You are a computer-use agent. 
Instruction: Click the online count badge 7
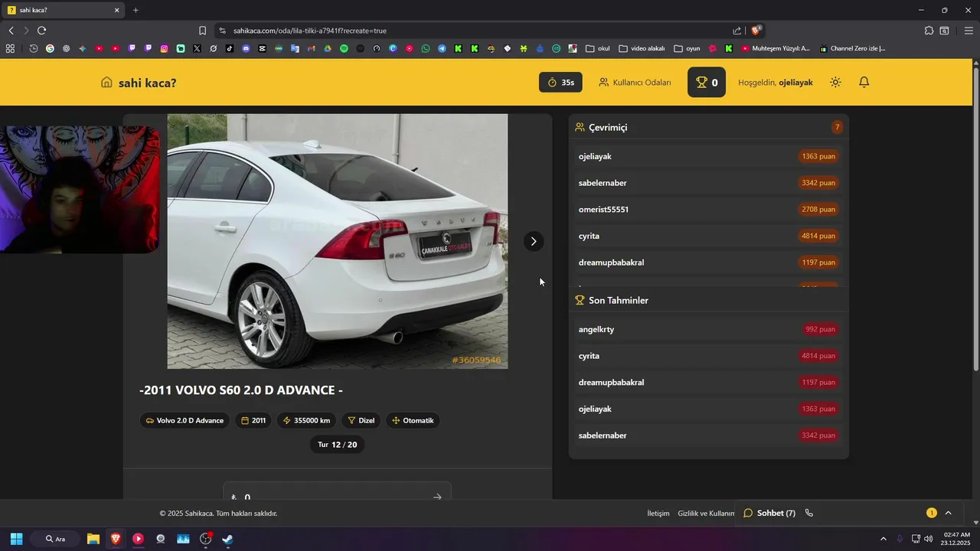point(837,127)
